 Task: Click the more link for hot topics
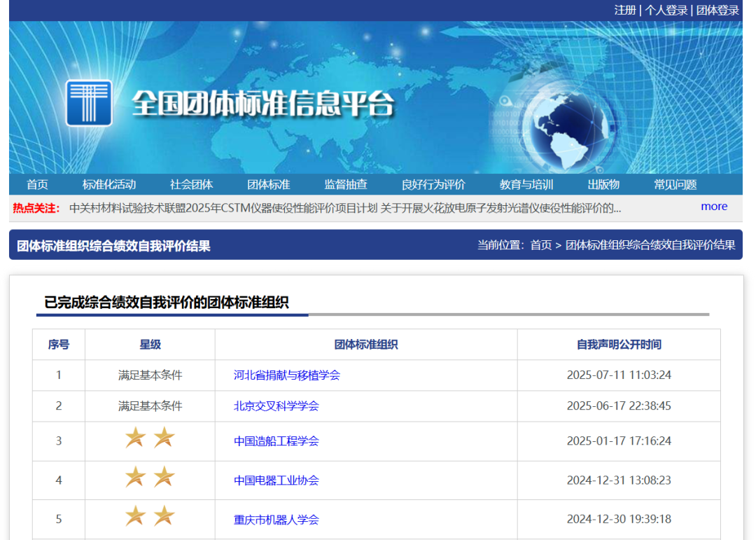714,207
